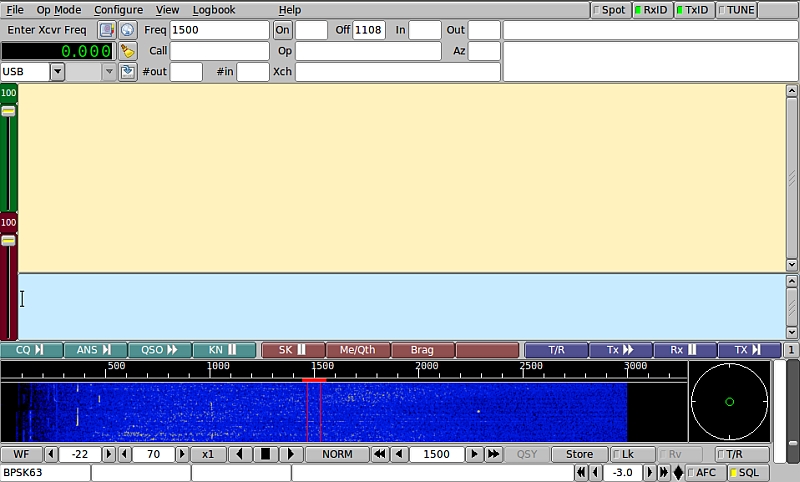Rewind the cursor frequency using double left arrows
The image size is (800, 482).
380,454
